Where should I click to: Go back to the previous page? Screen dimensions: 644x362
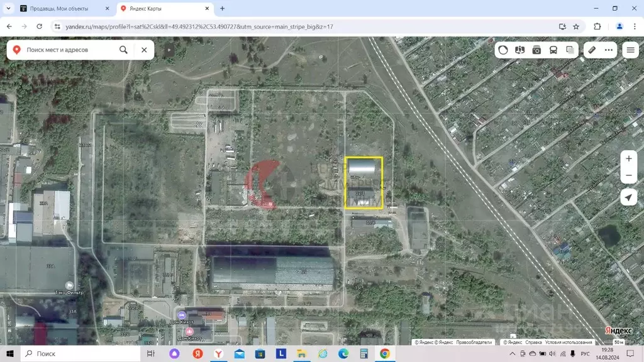[x=9, y=26]
